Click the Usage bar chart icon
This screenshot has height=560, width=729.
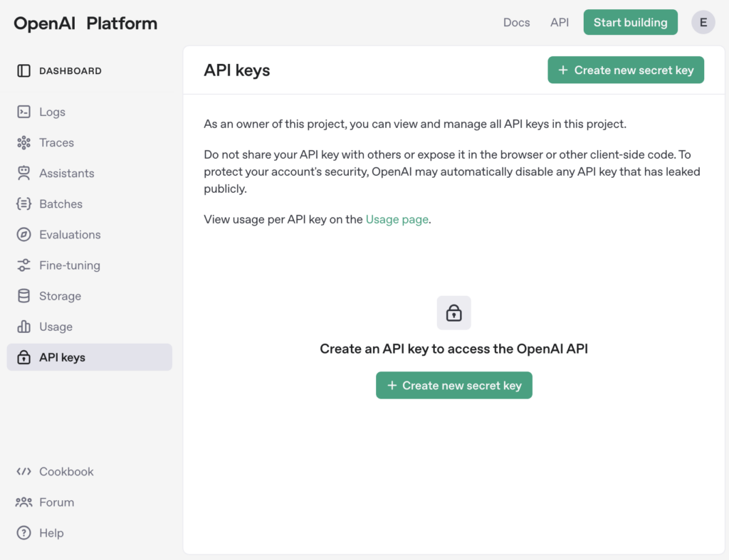click(23, 327)
